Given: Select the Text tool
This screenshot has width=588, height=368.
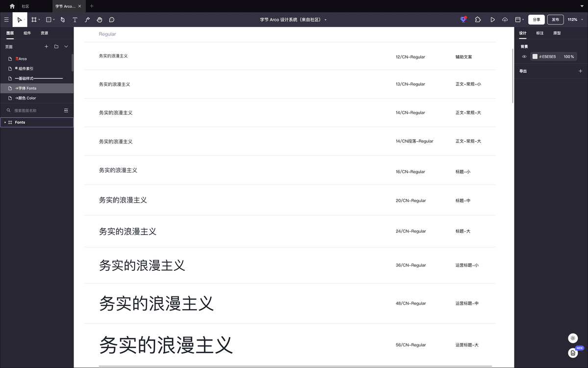Looking at the screenshot, I should (75, 20).
